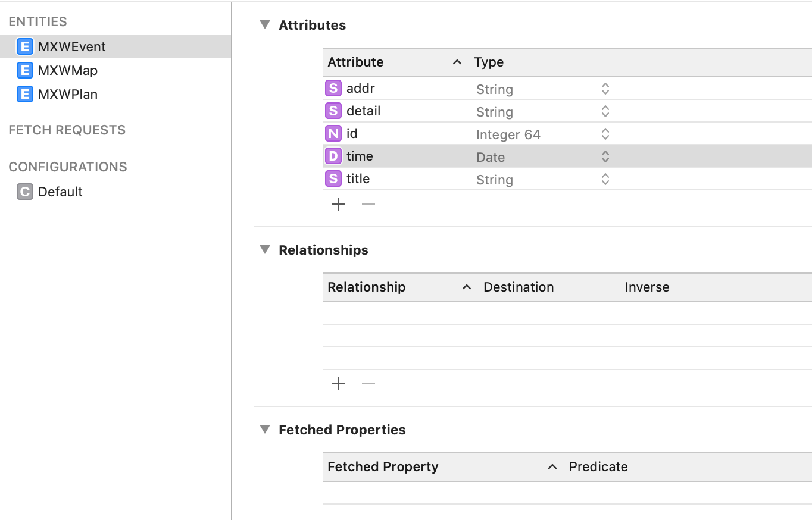Click the Inverse column header
Screen dimensions: 812x520
point(647,287)
